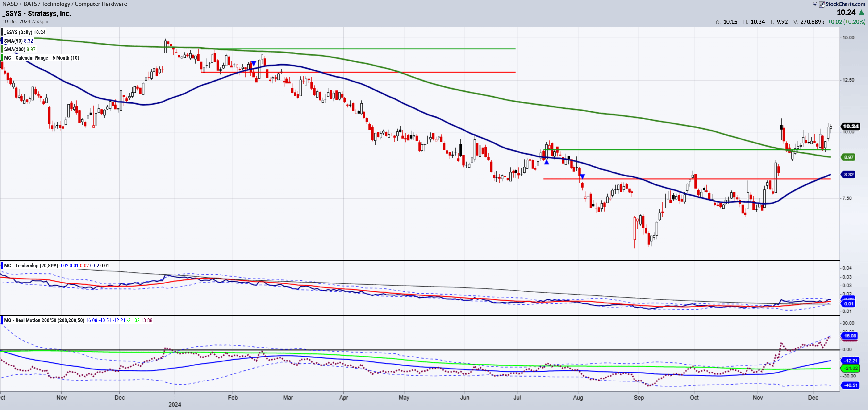The image size is (868, 410).
Task: Click the 30.00 Real Motion axis label
Action: tap(848, 323)
